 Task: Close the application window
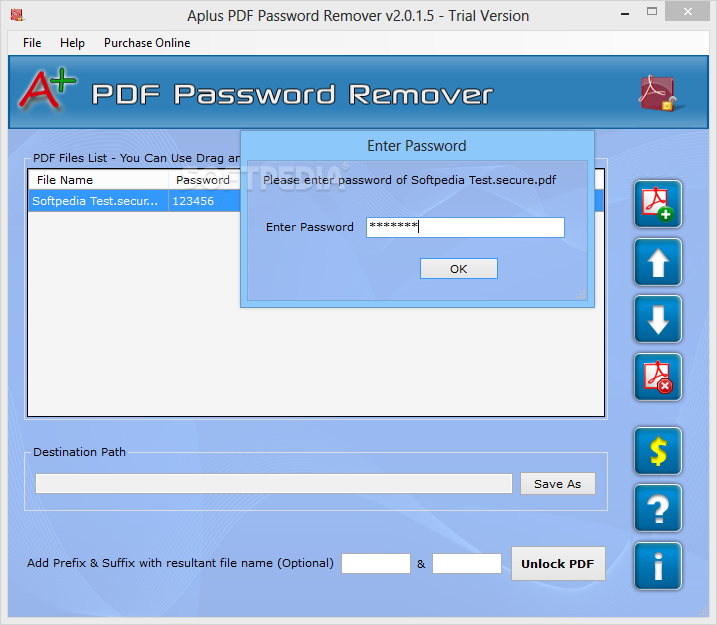pyautogui.click(x=688, y=12)
